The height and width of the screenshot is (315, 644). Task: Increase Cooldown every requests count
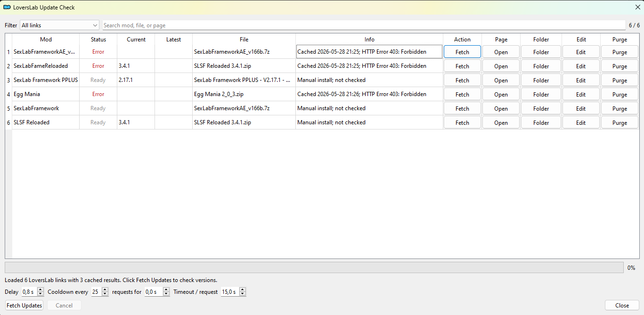[105, 290]
